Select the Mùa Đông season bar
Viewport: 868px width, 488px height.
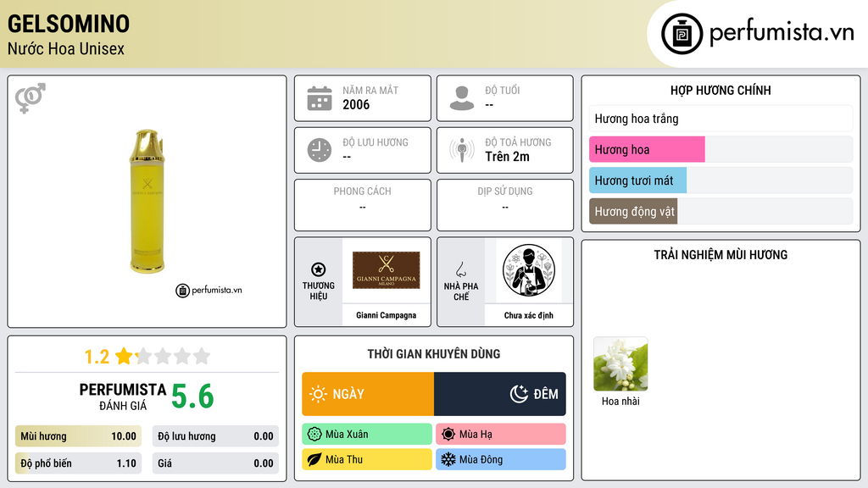[x=501, y=459]
